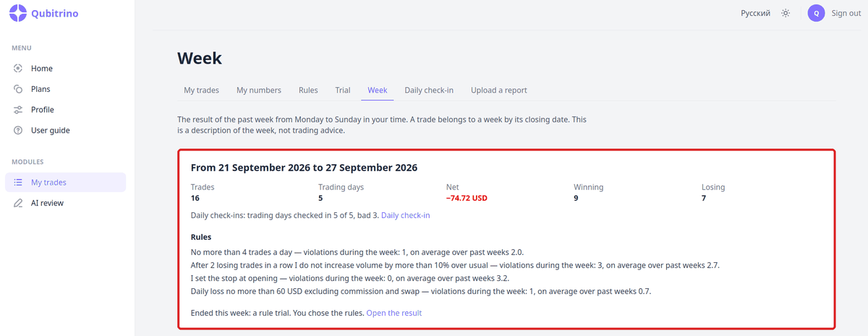Open the result of rule trial
Screen dimensions: 868x336
(x=394, y=313)
